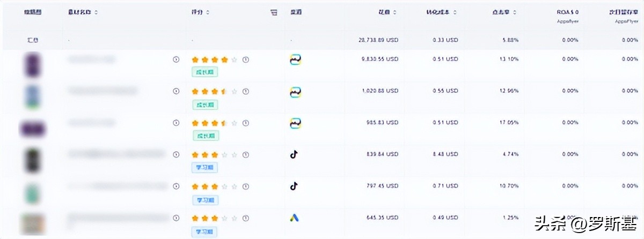Click the 成长期 tag in the first creative row
Screen dimensions: 644x239
205,72
